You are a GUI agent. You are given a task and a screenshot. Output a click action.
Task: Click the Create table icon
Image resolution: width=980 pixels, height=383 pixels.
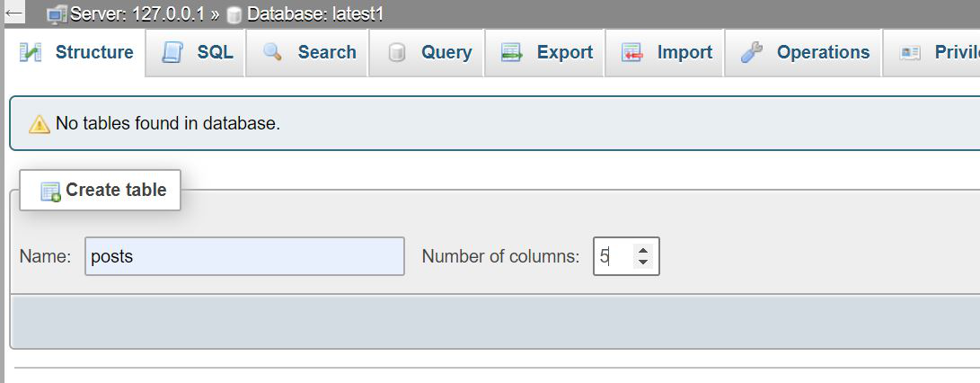point(50,191)
